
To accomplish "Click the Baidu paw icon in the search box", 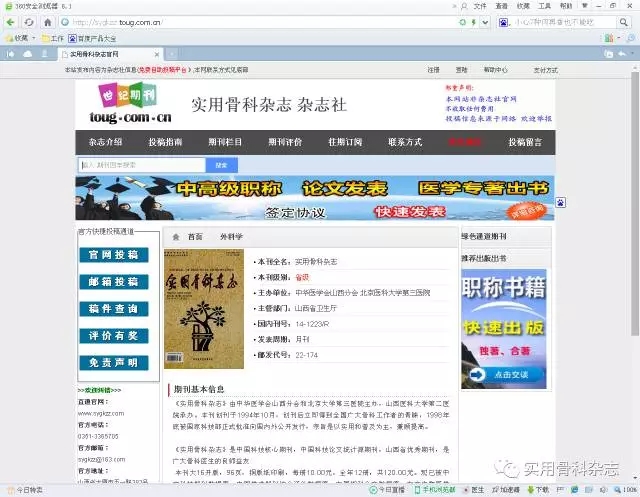I will pos(503,22).
